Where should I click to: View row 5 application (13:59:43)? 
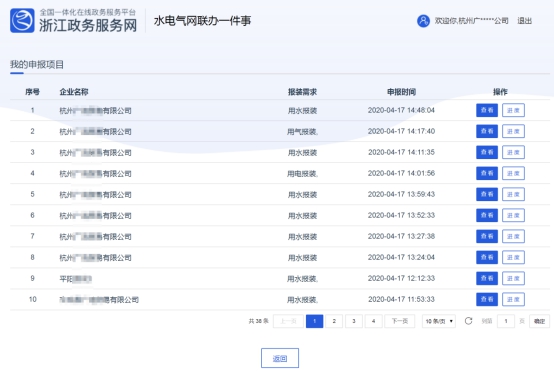(x=487, y=194)
